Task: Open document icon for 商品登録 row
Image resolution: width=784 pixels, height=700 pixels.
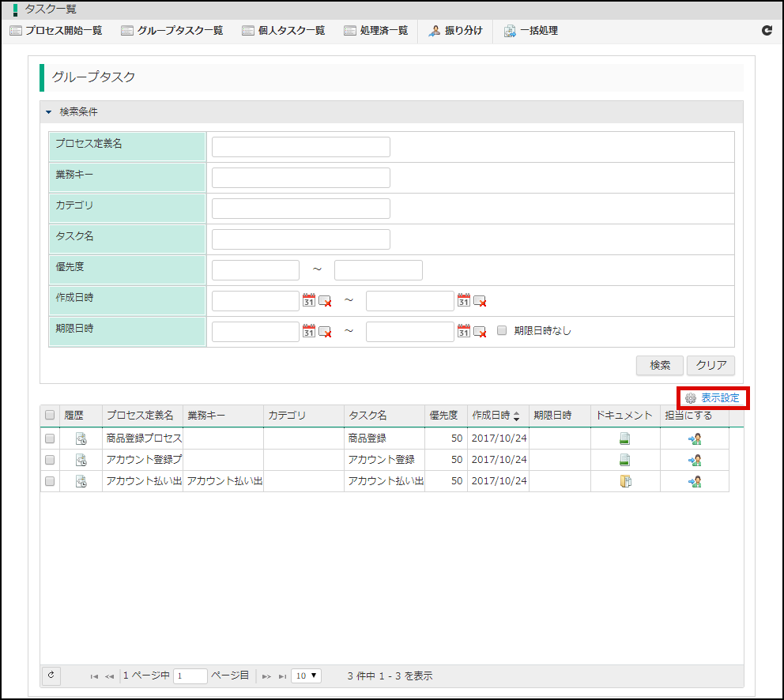Action: pyautogui.click(x=625, y=438)
